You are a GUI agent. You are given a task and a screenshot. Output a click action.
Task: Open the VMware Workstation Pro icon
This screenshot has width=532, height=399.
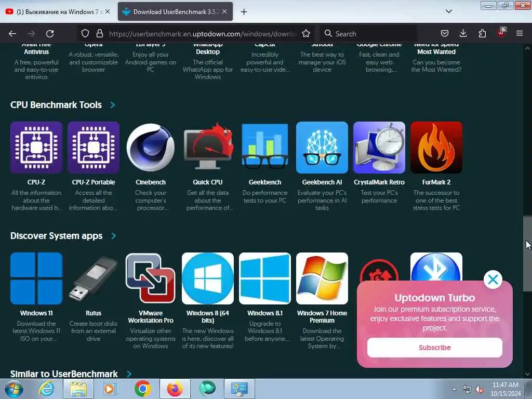coord(151,278)
